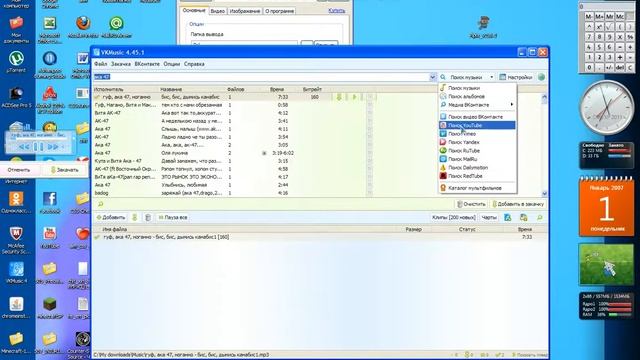Image resolution: width=640 pixels, height=360 pixels.
Task: Open the search history dropdown arrow
Action: 433,77
